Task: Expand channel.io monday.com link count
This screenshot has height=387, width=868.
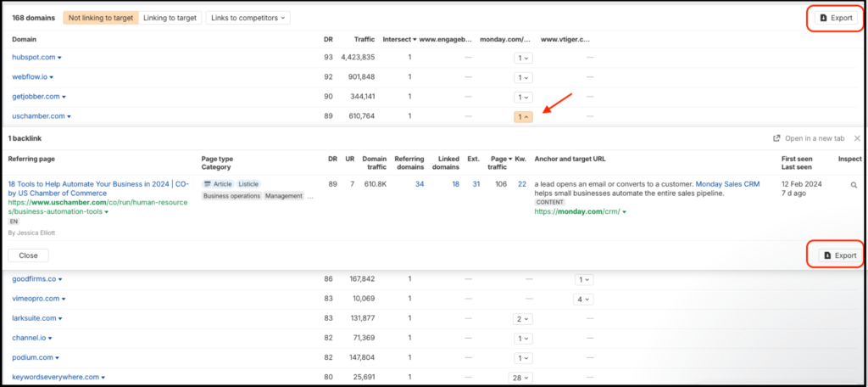Action: click(x=523, y=339)
